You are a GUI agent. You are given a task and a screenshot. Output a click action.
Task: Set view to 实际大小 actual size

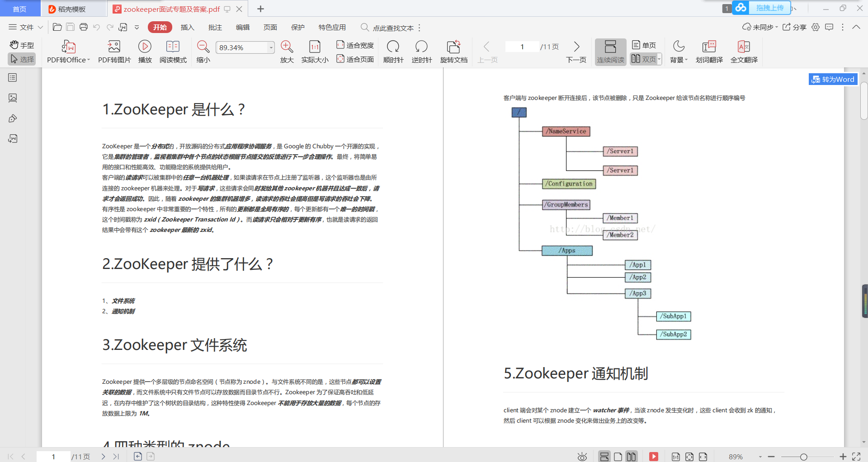tap(315, 52)
